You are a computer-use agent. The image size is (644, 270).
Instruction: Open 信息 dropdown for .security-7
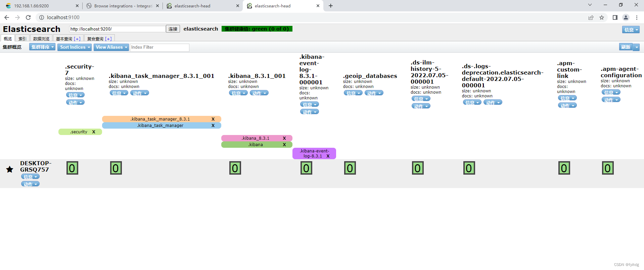(75, 95)
